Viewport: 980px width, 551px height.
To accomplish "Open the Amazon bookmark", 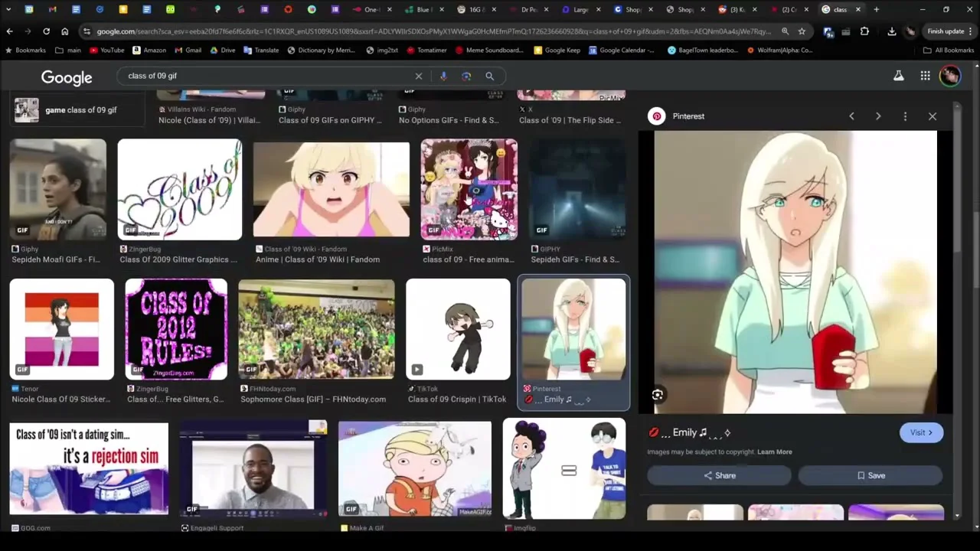I will click(x=149, y=50).
